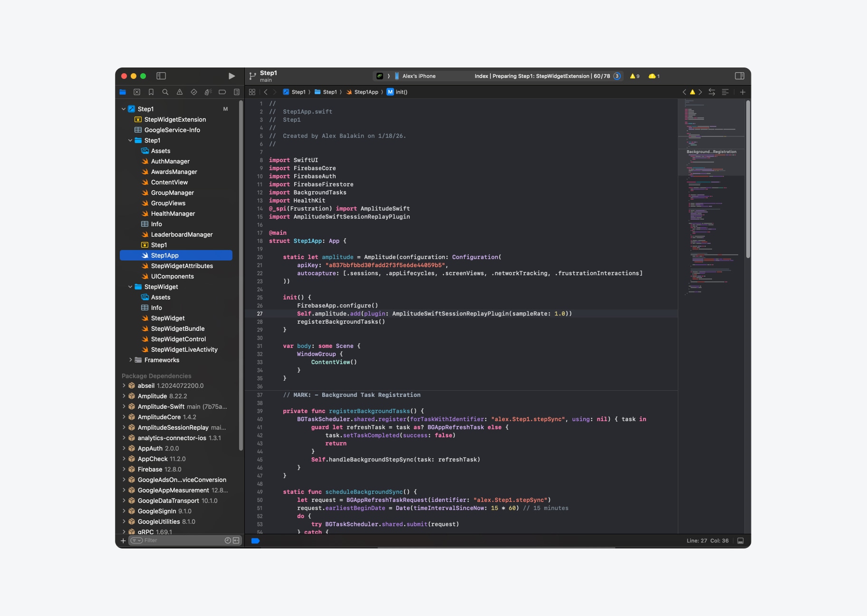867x616 pixels.
Task: Click the navigator vertical scrollbar
Action: (241, 275)
